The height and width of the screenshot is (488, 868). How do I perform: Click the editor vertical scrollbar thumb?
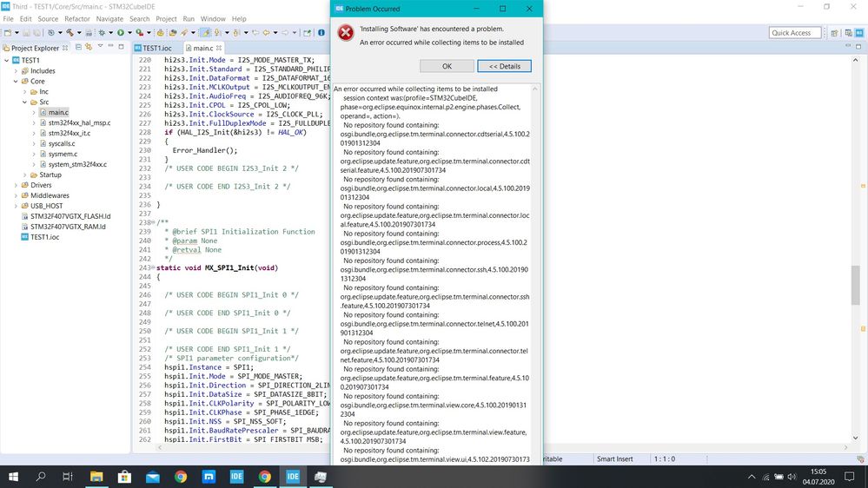click(855, 285)
